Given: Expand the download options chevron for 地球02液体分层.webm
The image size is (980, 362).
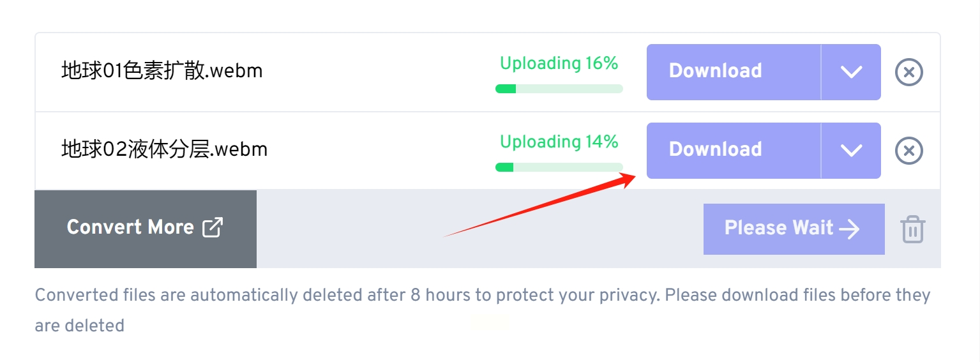Looking at the screenshot, I should 851,151.
